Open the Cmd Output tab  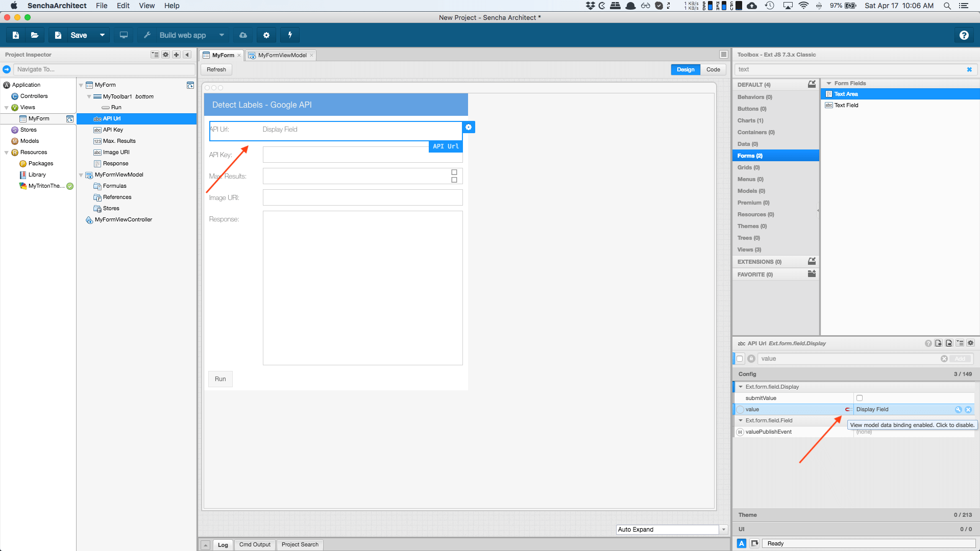[x=255, y=544]
